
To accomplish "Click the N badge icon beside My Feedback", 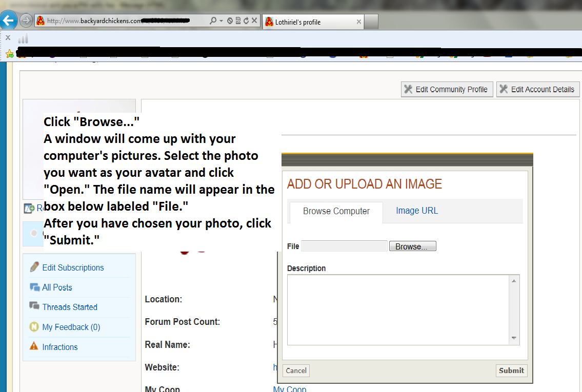I will coord(34,327).
